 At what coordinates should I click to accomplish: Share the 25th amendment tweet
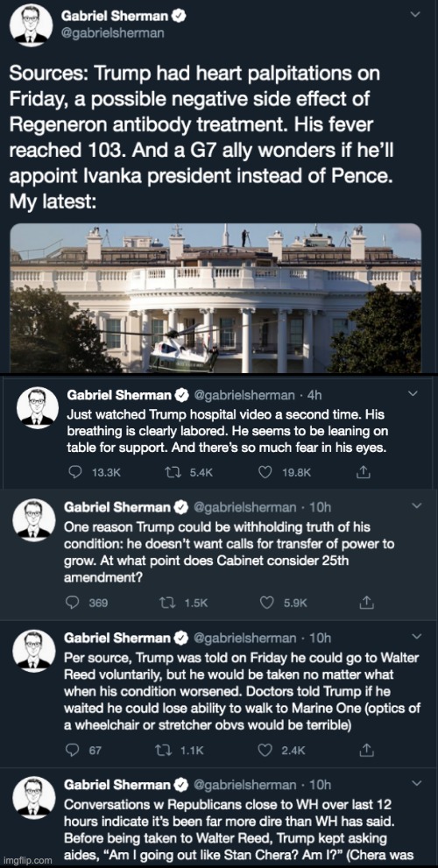(x=366, y=603)
